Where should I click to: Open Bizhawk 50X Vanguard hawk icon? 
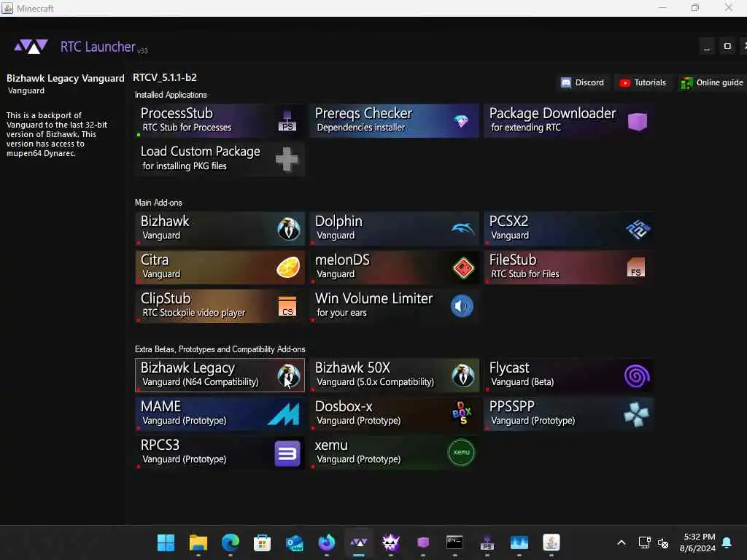(462, 376)
